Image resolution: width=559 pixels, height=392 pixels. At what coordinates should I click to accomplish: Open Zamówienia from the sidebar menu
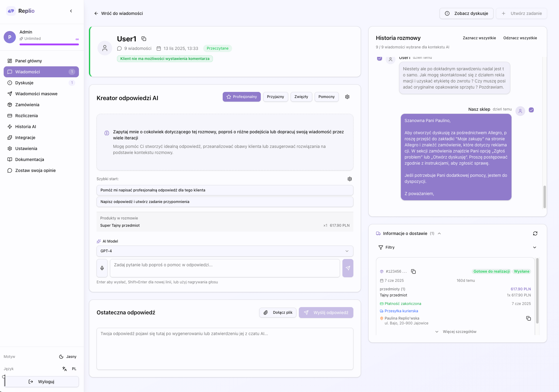[27, 105]
